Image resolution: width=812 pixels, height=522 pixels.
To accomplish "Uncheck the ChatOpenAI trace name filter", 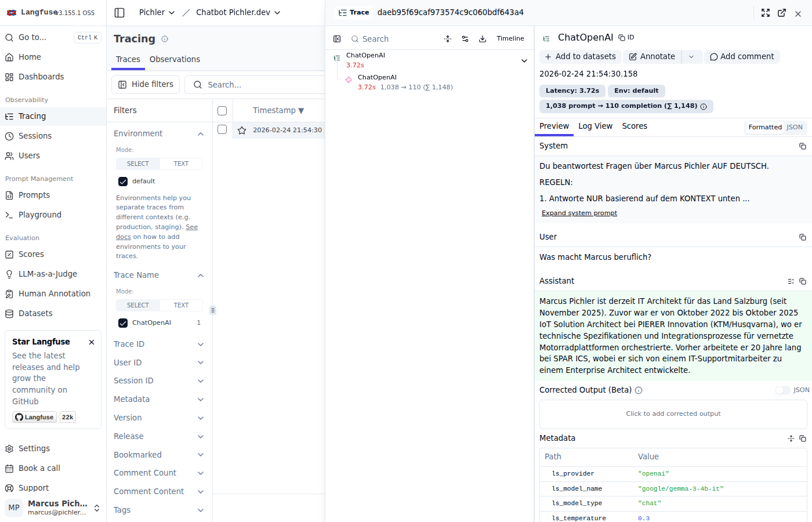I will (123, 323).
